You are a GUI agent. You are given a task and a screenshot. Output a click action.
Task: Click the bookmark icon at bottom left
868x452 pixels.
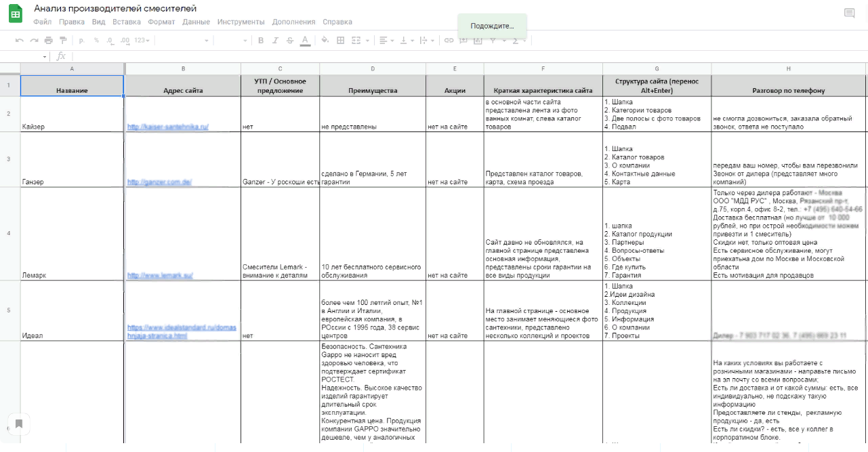pos(19,424)
